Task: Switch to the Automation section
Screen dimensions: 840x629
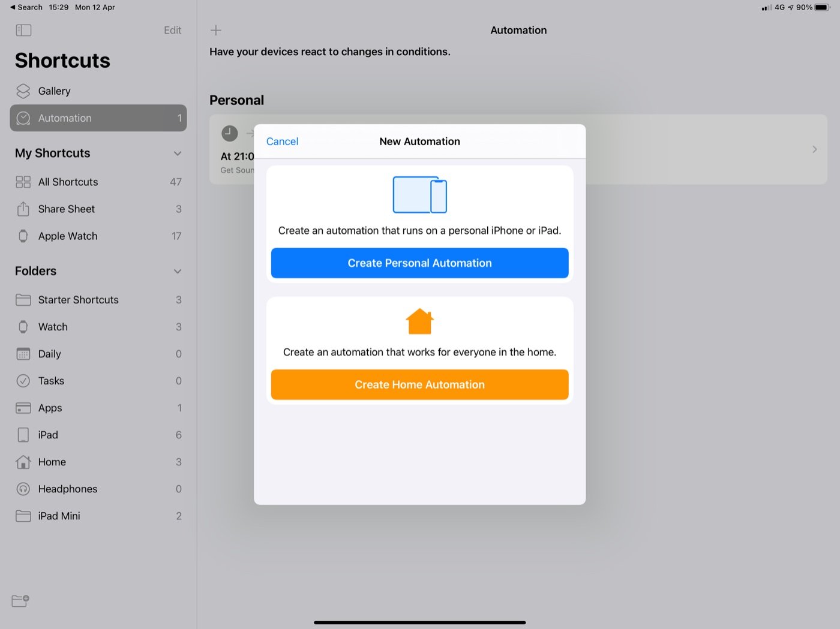Action: coord(65,118)
